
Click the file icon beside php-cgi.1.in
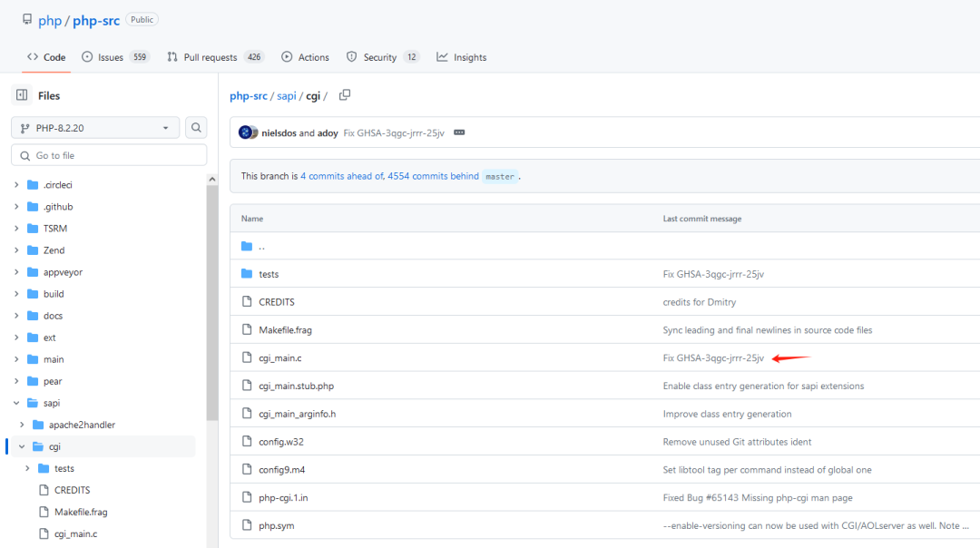247,497
